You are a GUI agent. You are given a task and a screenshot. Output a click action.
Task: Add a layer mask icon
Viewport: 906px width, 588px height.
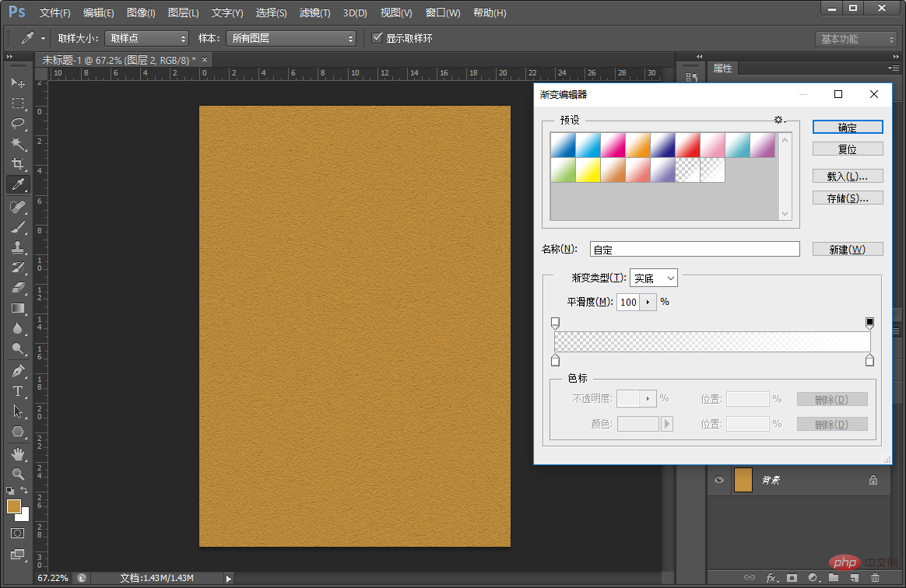pos(792,578)
